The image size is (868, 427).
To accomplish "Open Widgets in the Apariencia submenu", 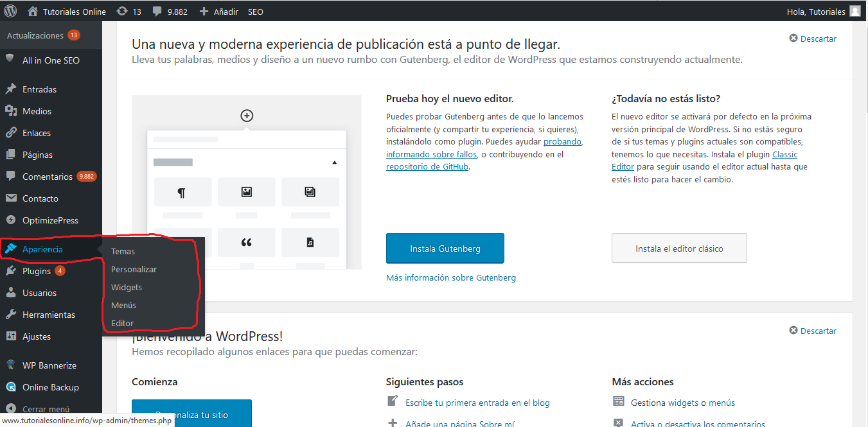I will 127,287.
